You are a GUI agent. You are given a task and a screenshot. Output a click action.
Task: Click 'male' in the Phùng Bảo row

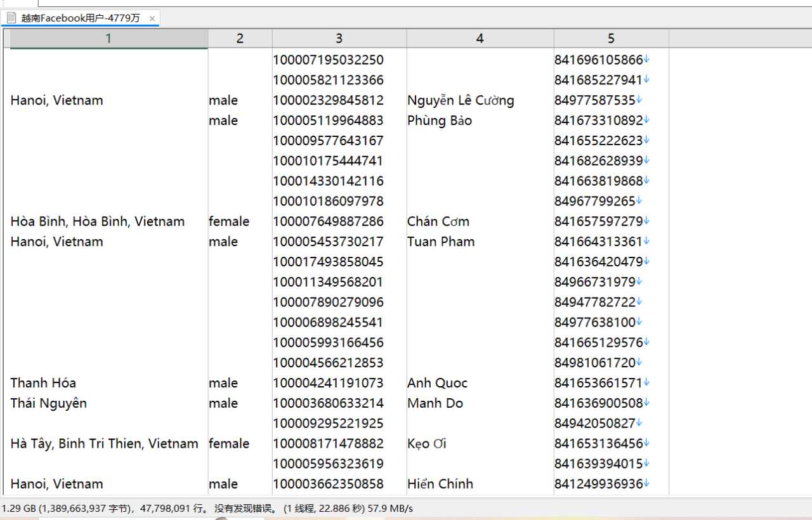click(x=223, y=120)
